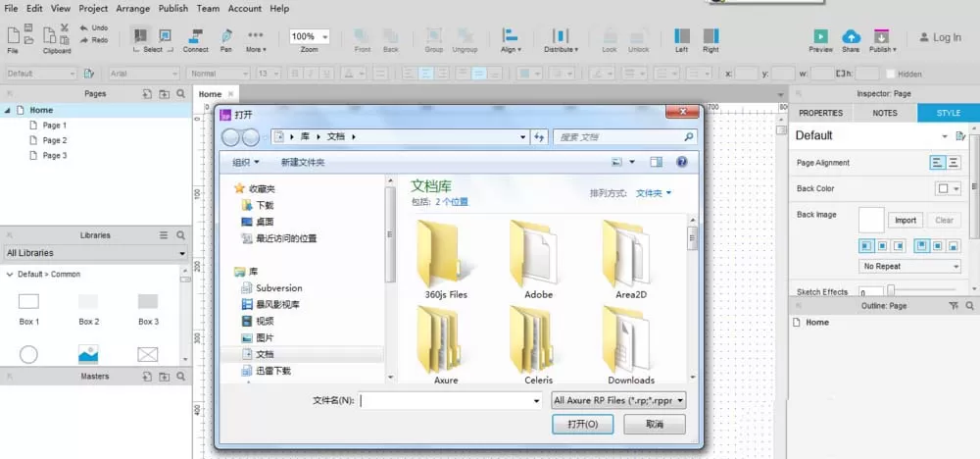The image size is (980, 459).
Task: Toggle the preview pane icon in dialog
Action: (x=656, y=162)
